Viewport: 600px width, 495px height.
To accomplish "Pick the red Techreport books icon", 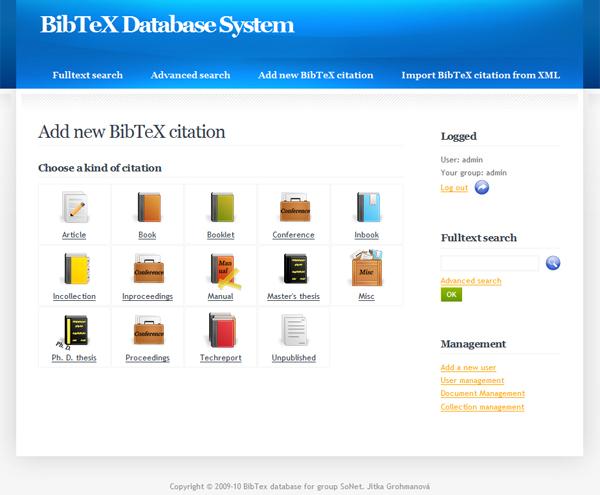I will (222, 330).
